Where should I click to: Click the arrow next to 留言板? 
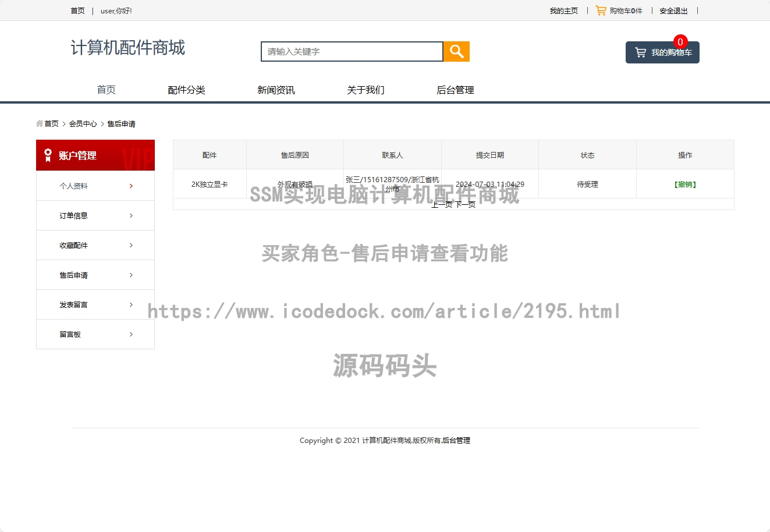coord(131,334)
